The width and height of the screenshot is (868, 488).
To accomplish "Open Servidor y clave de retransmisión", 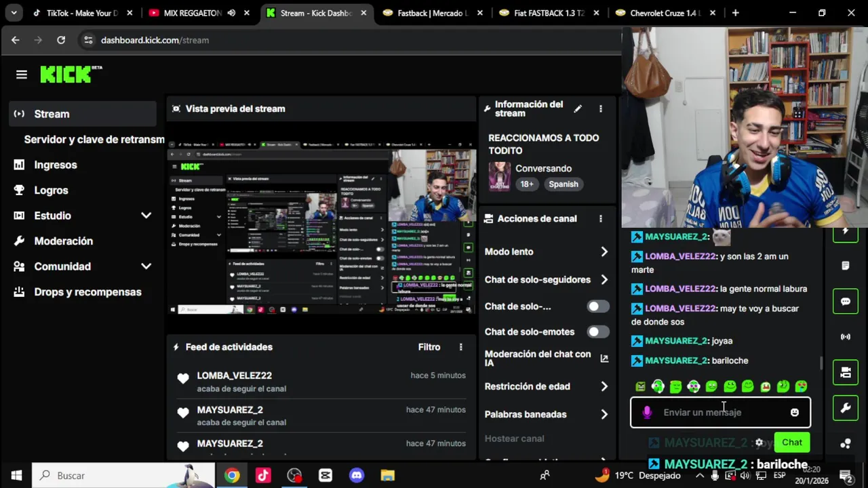I will 94,140.
